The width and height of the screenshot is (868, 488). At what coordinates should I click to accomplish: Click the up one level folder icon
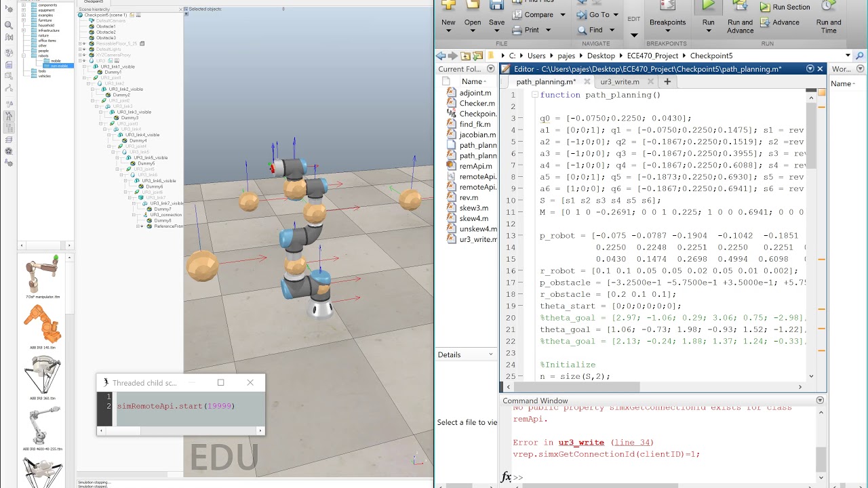coord(465,56)
